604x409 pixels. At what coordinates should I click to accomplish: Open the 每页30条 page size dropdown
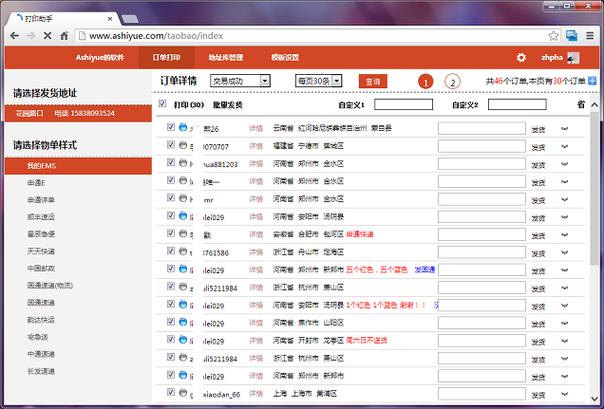tap(319, 81)
